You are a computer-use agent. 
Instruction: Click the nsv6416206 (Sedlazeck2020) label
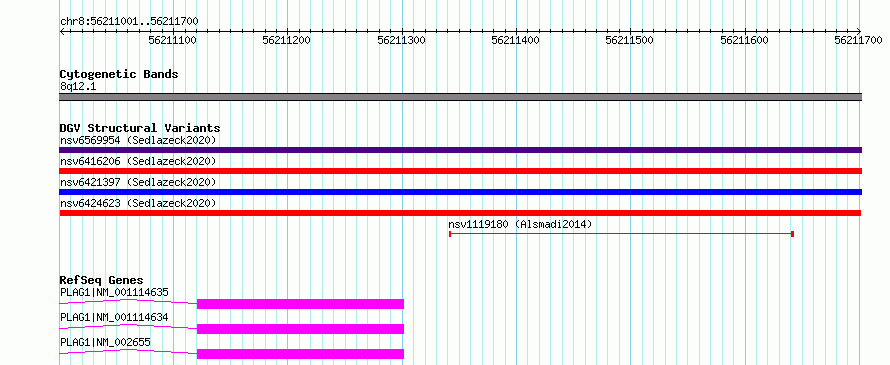138,161
